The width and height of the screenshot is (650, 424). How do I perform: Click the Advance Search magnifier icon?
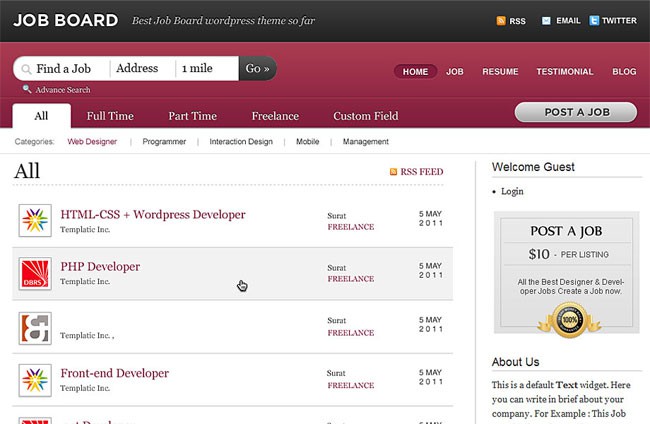27,89
